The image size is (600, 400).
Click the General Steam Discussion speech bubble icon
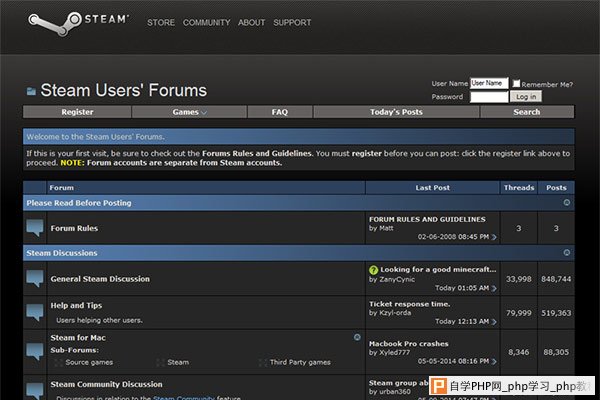click(x=35, y=279)
